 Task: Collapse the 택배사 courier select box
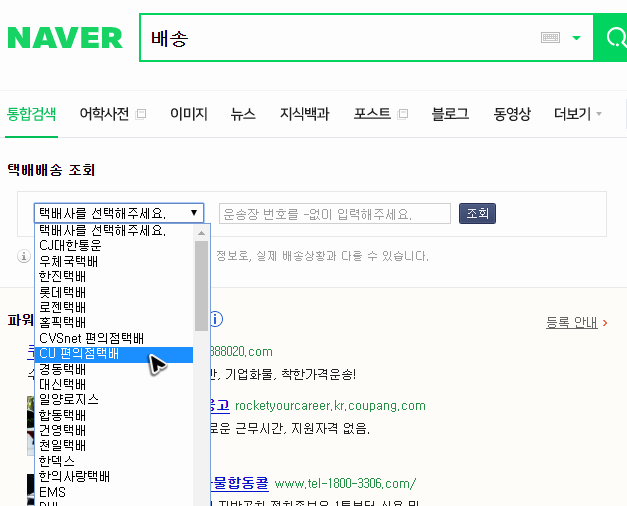119,213
